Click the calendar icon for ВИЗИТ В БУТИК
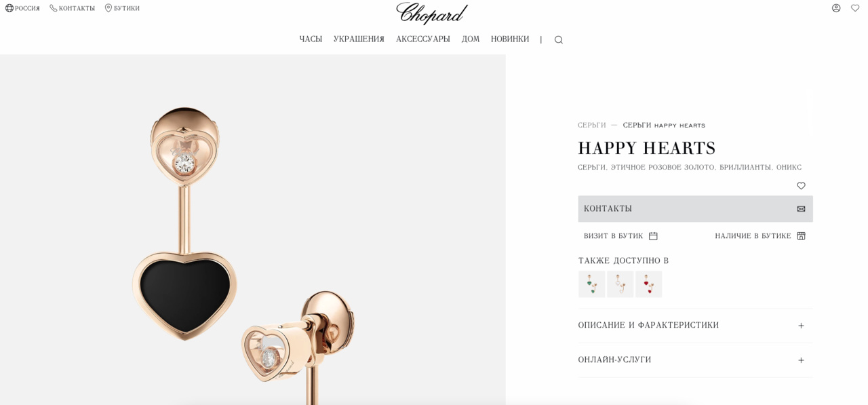The height and width of the screenshot is (405, 868). [653, 236]
